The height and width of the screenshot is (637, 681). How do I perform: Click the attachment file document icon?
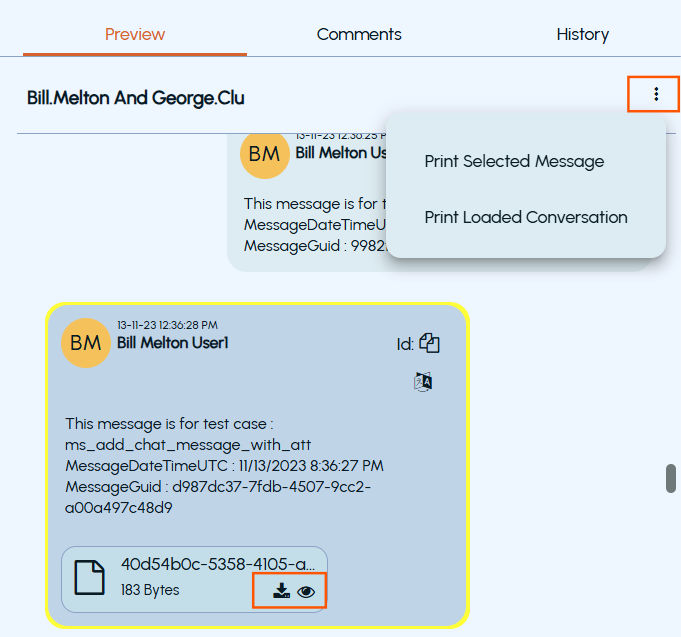coord(89,578)
